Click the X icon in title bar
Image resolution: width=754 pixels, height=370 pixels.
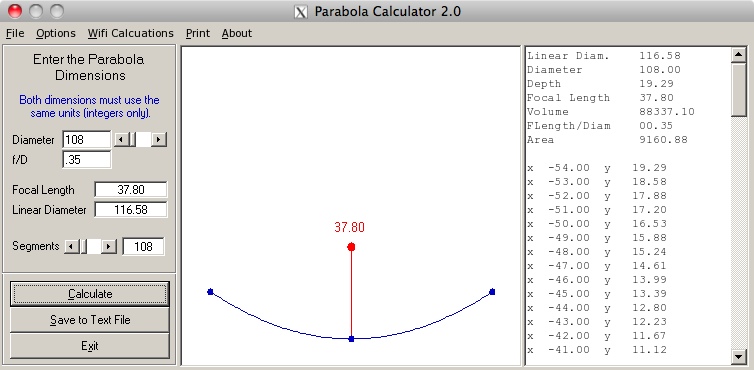point(301,12)
